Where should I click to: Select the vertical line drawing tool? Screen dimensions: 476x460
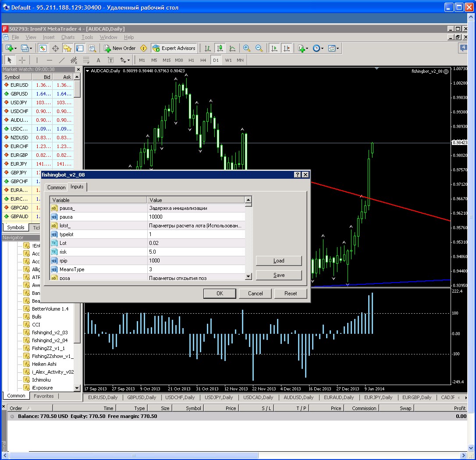pyautogui.click(x=37, y=60)
